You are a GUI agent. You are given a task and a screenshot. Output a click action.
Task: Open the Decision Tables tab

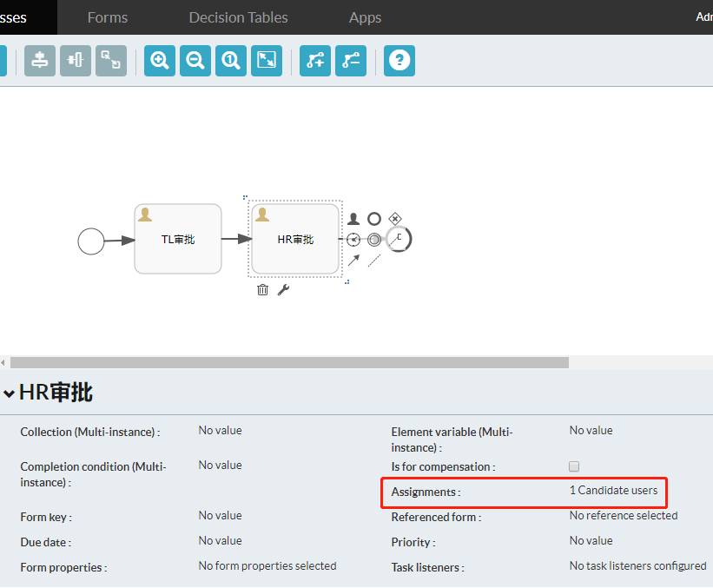click(238, 17)
